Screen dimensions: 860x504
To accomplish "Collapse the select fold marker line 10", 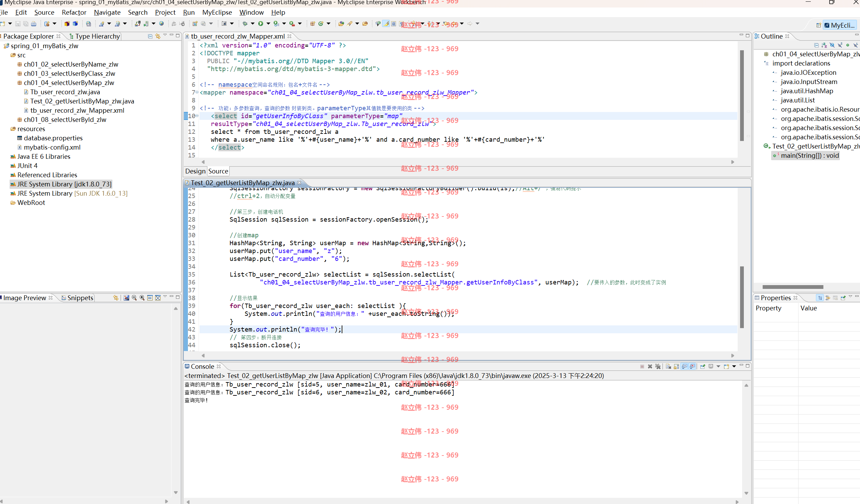I will point(197,116).
